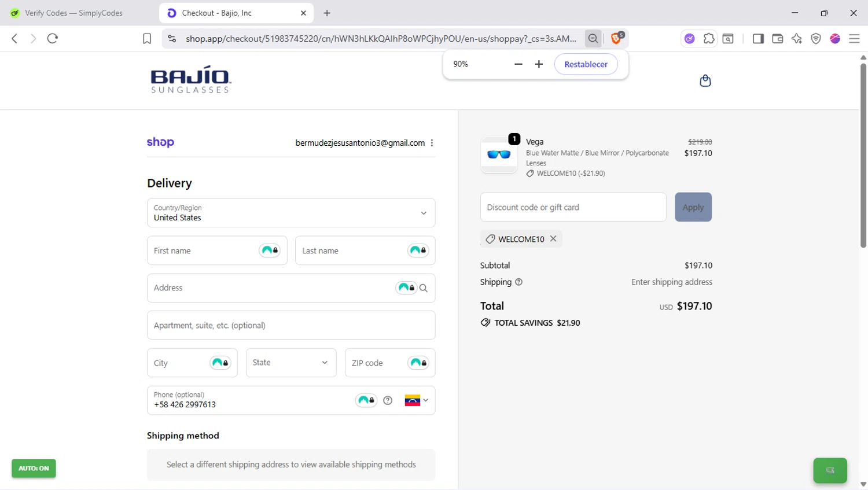The width and height of the screenshot is (868, 490).
Task: Click the search magnifier in Address field
Action: pyautogui.click(x=424, y=288)
